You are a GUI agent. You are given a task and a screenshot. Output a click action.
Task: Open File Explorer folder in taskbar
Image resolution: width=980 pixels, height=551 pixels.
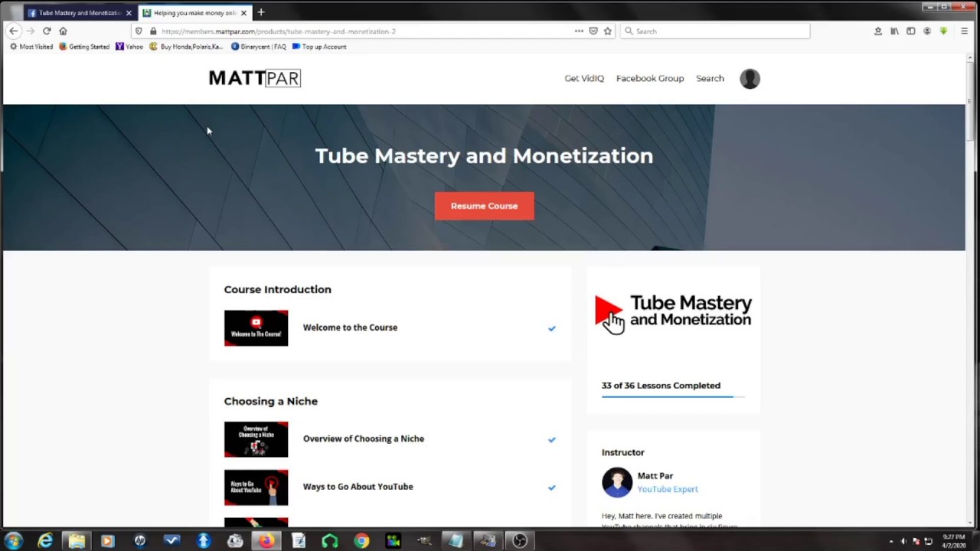pos(77,541)
